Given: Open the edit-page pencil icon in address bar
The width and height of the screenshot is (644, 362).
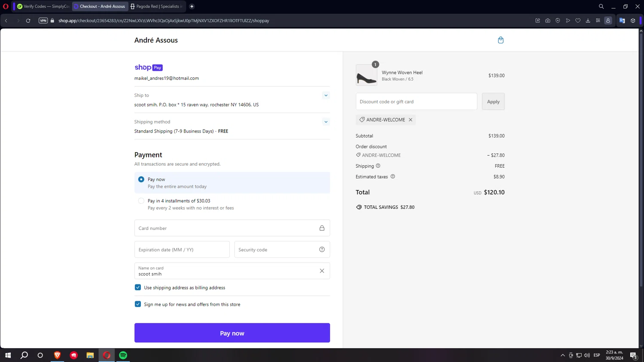Looking at the screenshot, I should click(538, 21).
